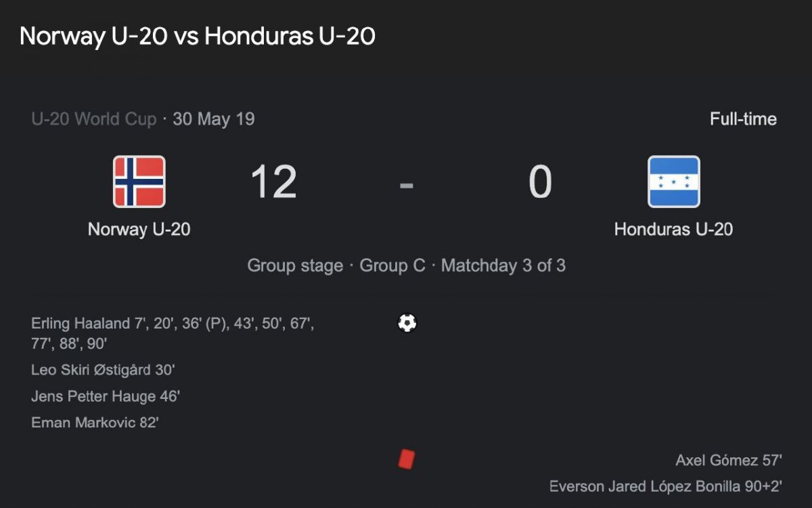Click the match date 30 May 19
Screen dimensions: 812x508
tap(214, 119)
